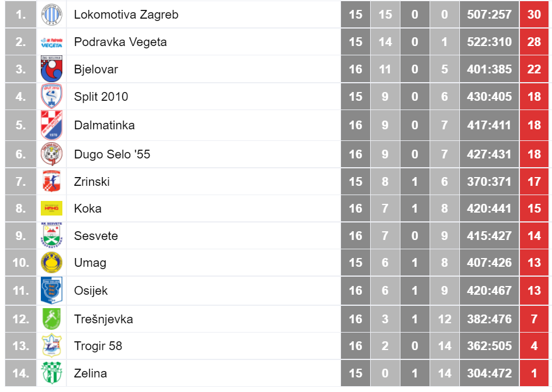
Task: Open the Zrinski team name
Action: click(x=92, y=182)
